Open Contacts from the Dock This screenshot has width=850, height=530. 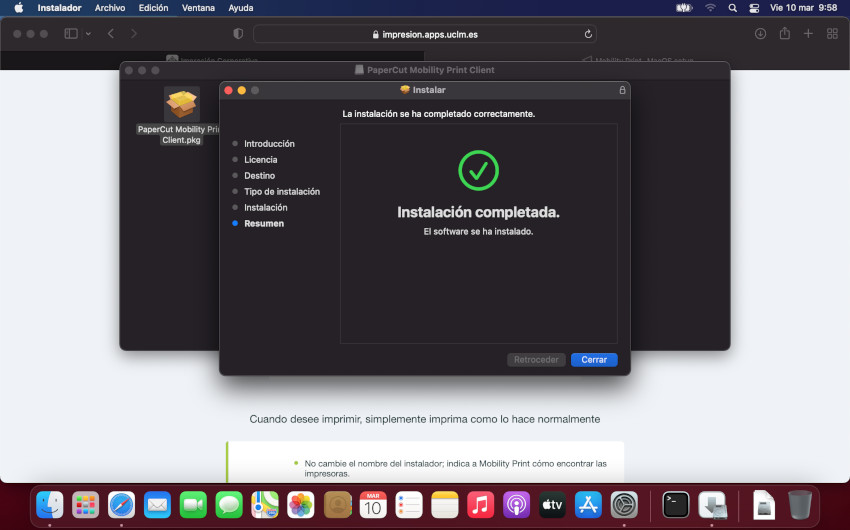pyautogui.click(x=337, y=505)
